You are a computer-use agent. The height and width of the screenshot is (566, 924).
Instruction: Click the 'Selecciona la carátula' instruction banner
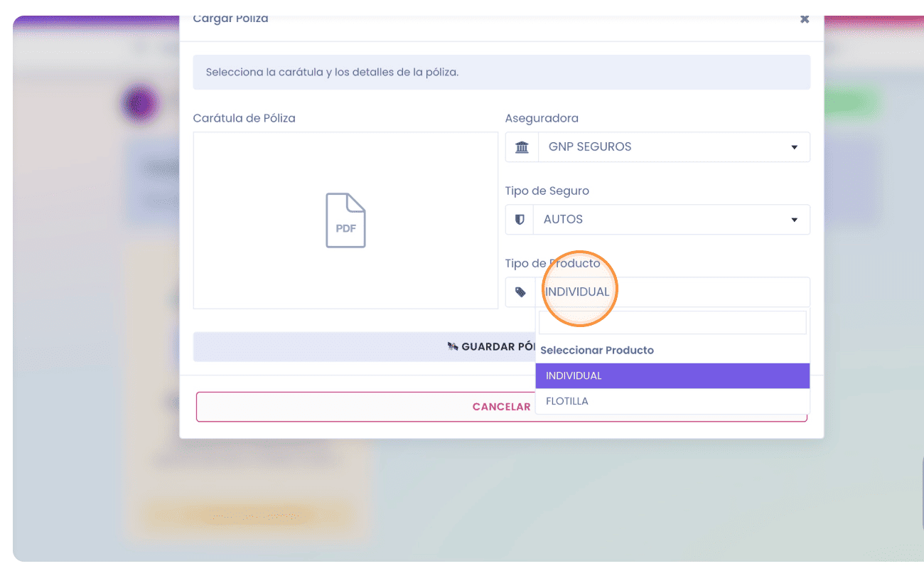(502, 73)
